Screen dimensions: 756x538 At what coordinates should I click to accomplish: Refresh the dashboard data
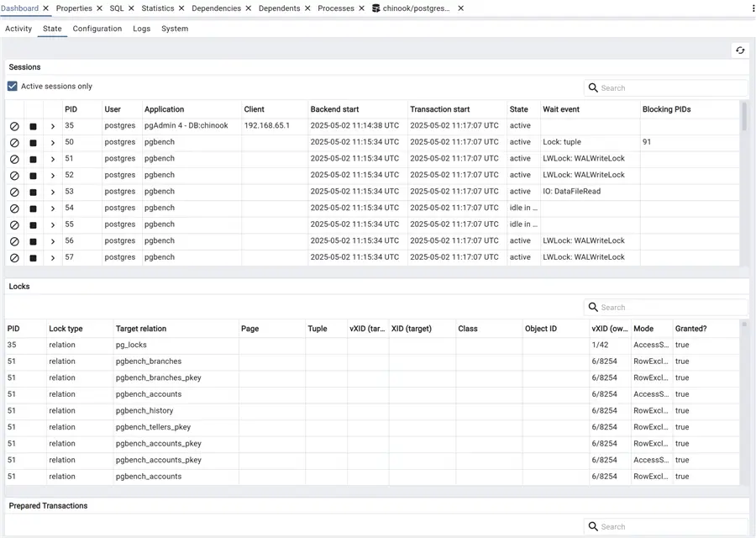(x=740, y=50)
